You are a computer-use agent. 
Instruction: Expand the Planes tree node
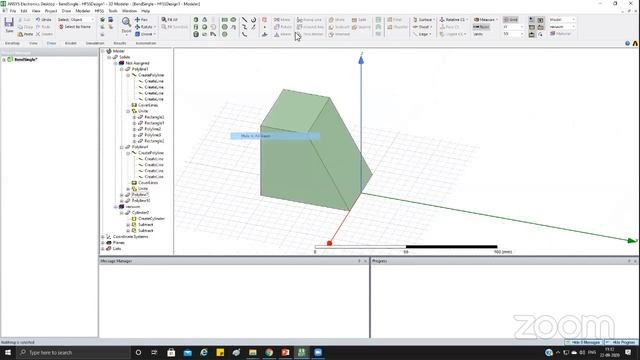pyautogui.click(x=103, y=243)
